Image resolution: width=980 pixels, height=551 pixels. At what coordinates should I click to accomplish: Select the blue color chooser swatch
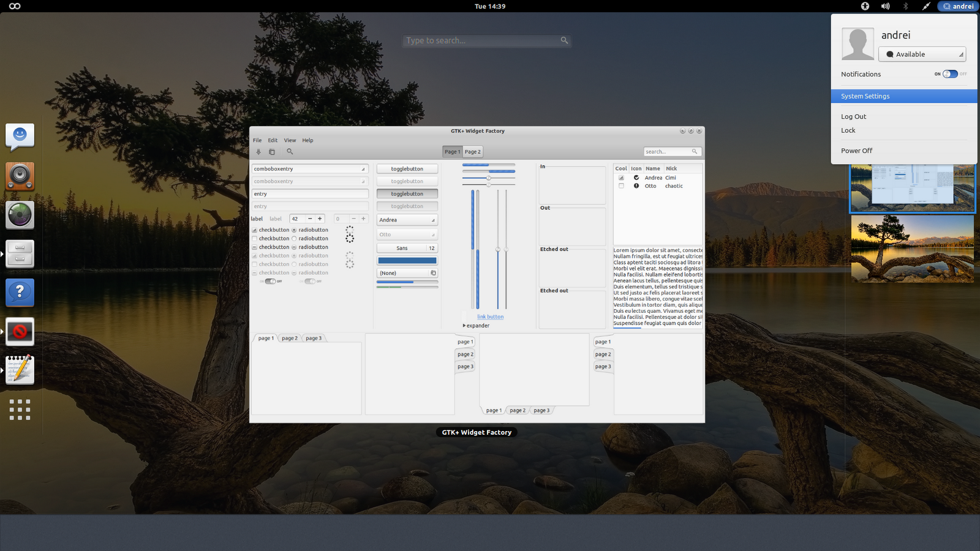(407, 260)
